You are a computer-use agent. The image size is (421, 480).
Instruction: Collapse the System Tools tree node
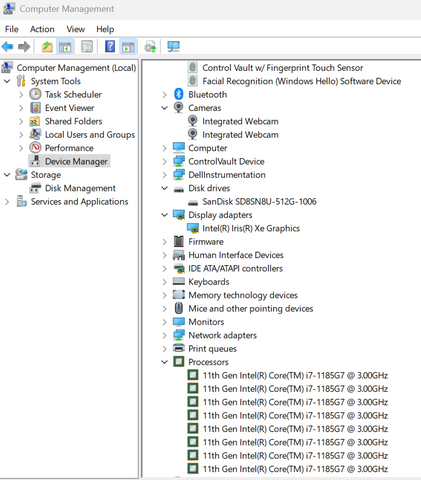click(x=7, y=81)
